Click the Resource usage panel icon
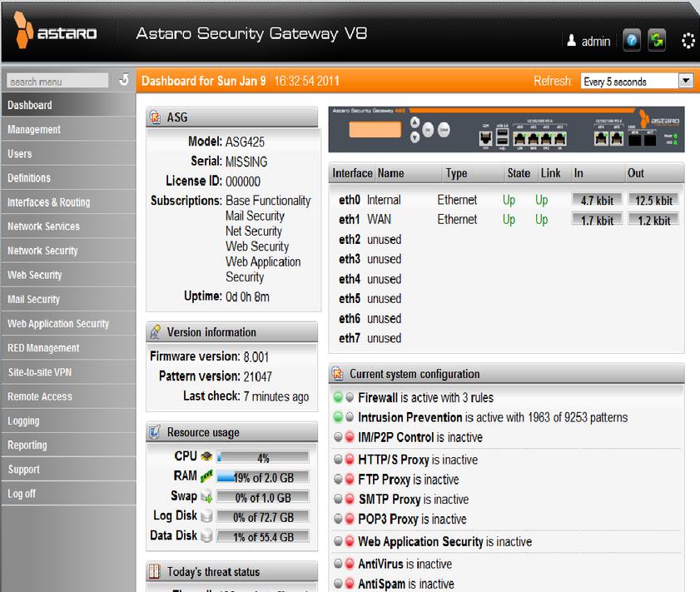Screen dimensions: 700x592 [154, 432]
